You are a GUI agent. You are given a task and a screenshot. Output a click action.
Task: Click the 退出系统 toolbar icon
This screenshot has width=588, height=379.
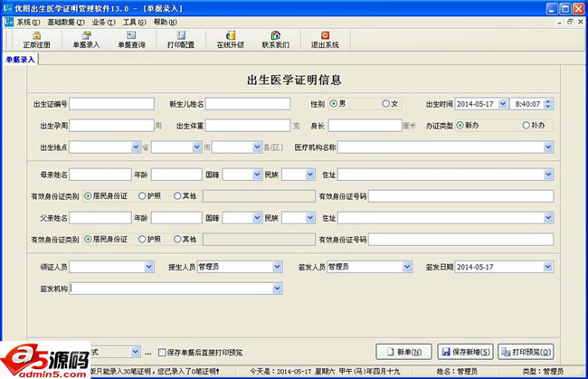(325, 40)
